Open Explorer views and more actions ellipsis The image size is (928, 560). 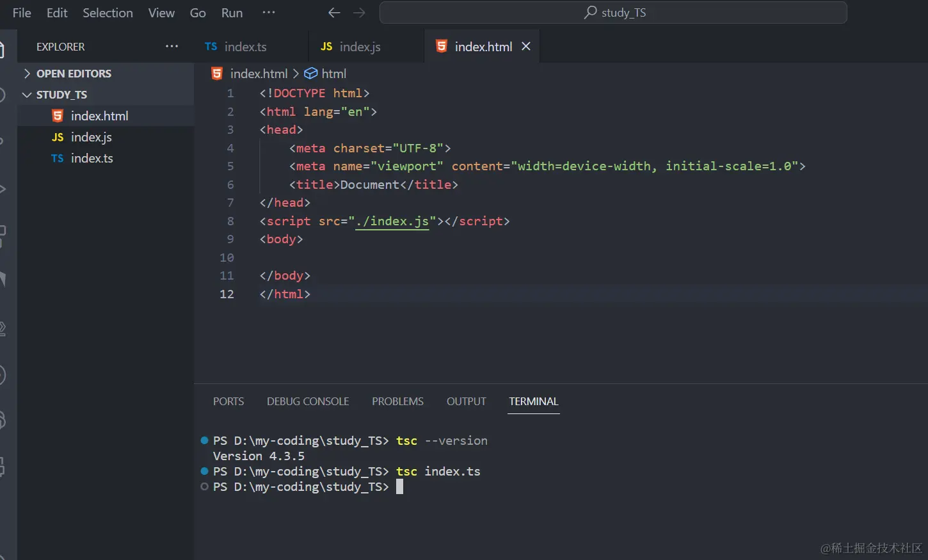click(x=172, y=46)
